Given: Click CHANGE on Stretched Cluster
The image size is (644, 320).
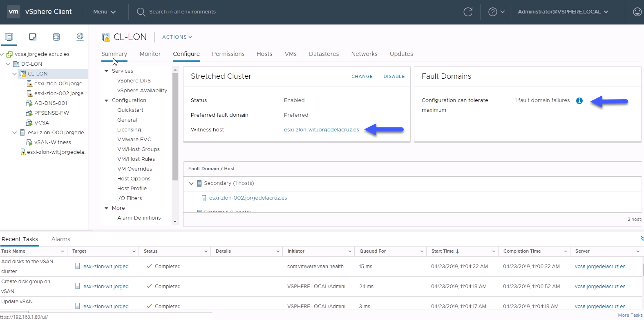Looking at the screenshot, I should click(x=362, y=76).
